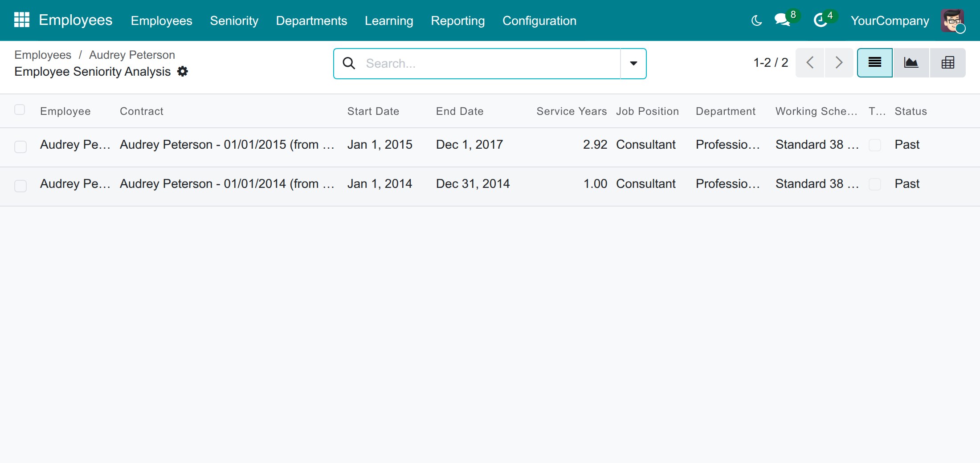This screenshot has width=980, height=463.
Task: Click start date 'Jan 1, 2014'
Action: [x=380, y=184]
